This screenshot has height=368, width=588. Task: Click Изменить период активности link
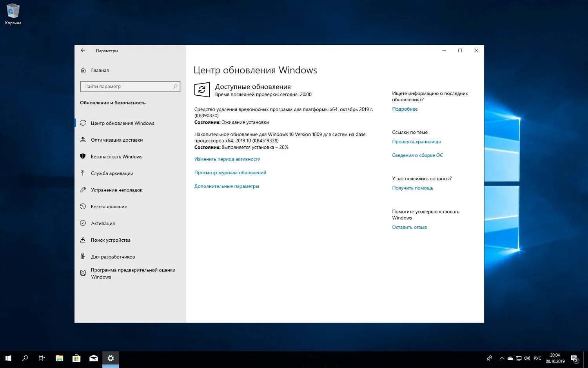(x=227, y=159)
